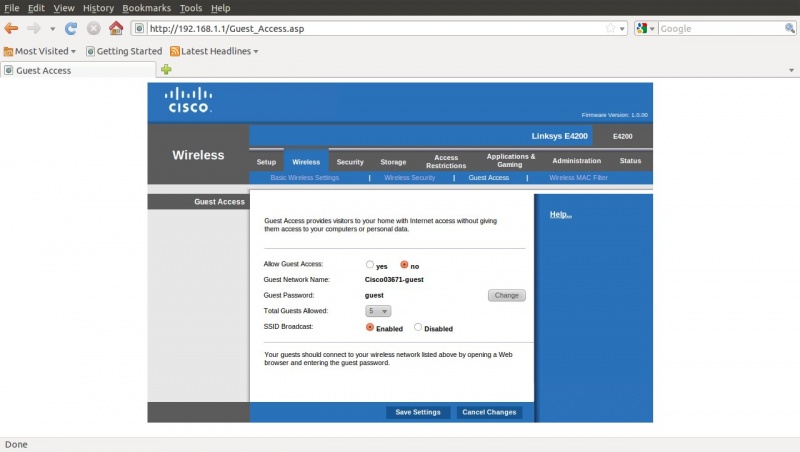This screenshot has width=800, height=452.
Task: Click the browser Back arrow button
Action: [12, 28]
